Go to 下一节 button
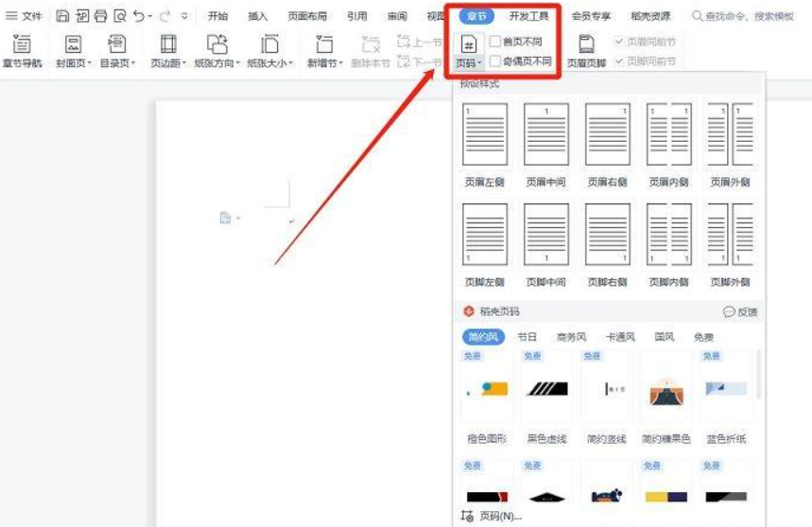Screen dimensions: 812x527 click(x=420, y=62)
